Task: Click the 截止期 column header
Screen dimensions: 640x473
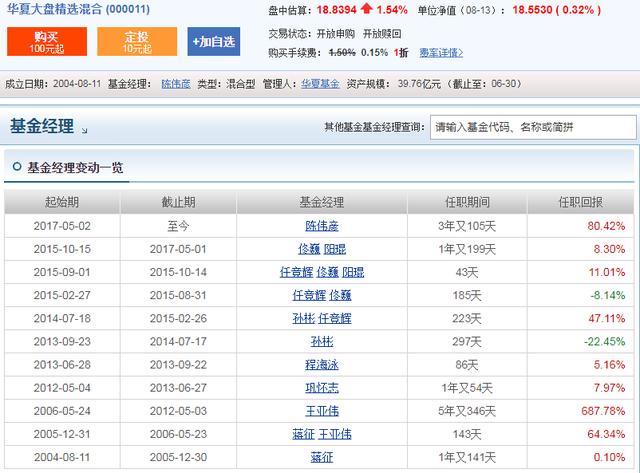Action: click(x=178, y=202)
